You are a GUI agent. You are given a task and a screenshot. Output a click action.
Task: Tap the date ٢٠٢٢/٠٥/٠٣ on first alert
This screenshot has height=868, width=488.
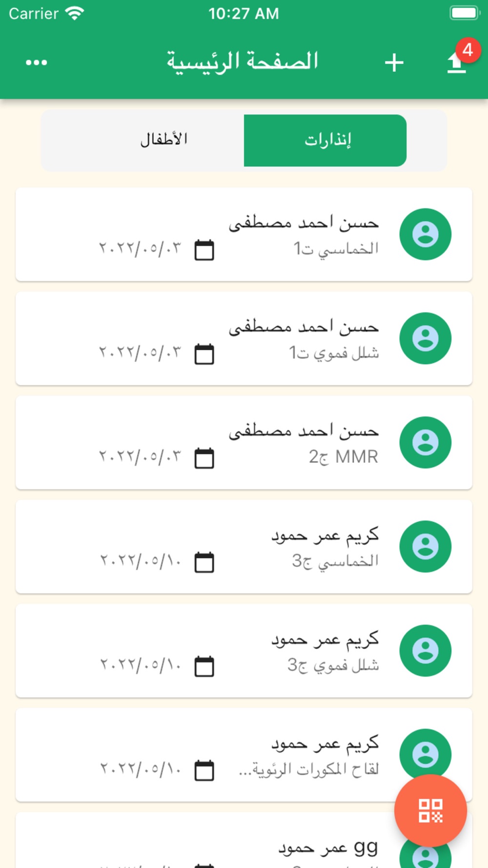click(140, 249)
